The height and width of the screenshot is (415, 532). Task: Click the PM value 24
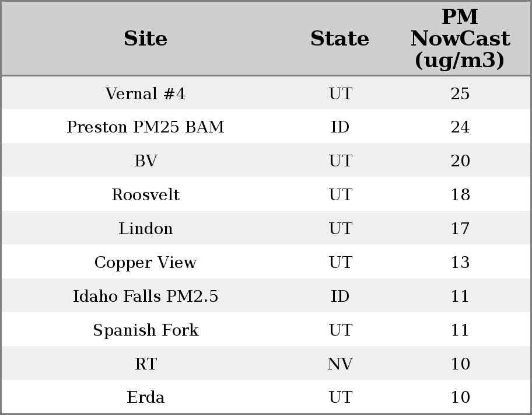(x=460, y=127)
